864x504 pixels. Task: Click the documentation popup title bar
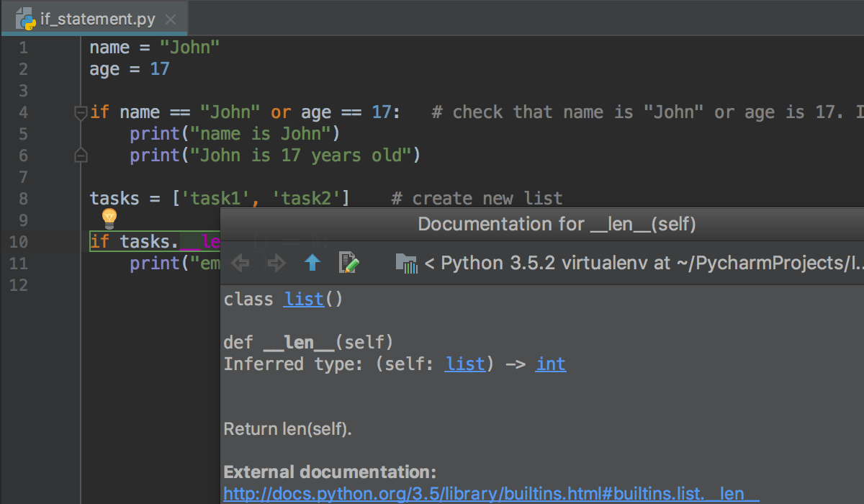pos(557,224)
